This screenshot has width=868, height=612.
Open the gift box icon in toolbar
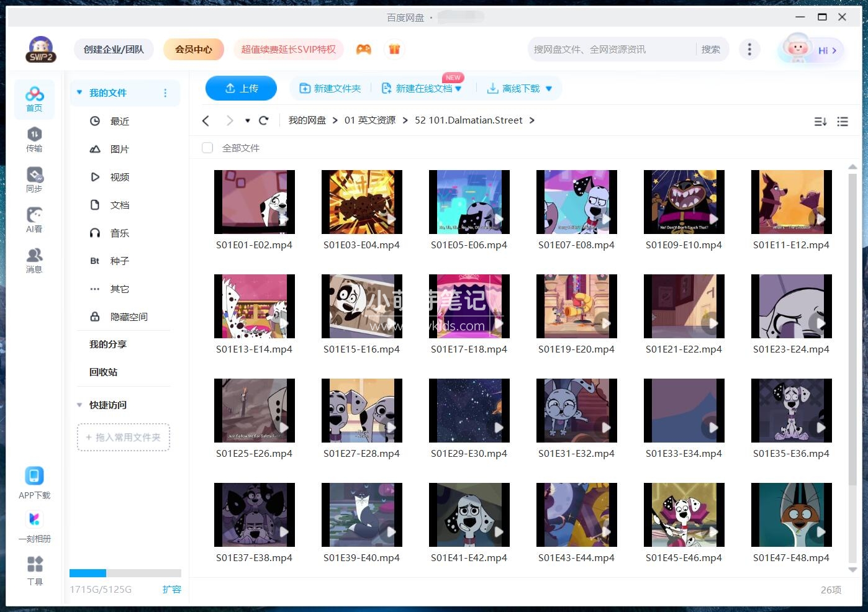click(395, 48)
